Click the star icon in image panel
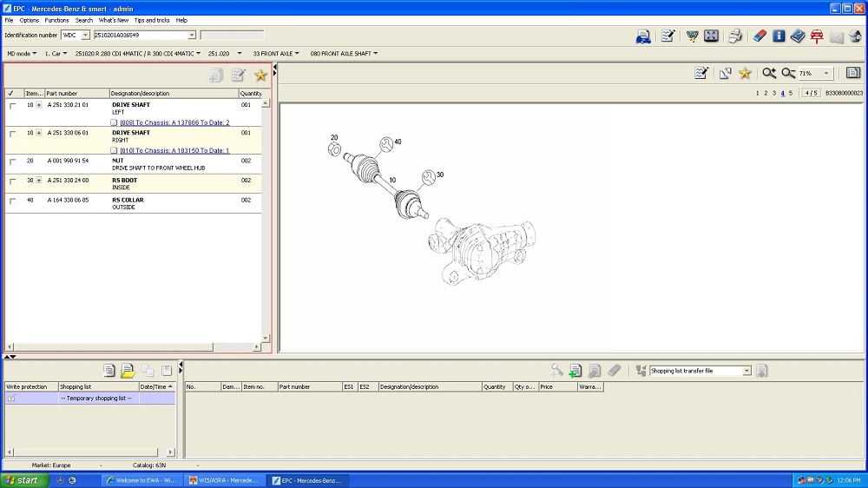This screenshot has height=488, width=868. 745,73
